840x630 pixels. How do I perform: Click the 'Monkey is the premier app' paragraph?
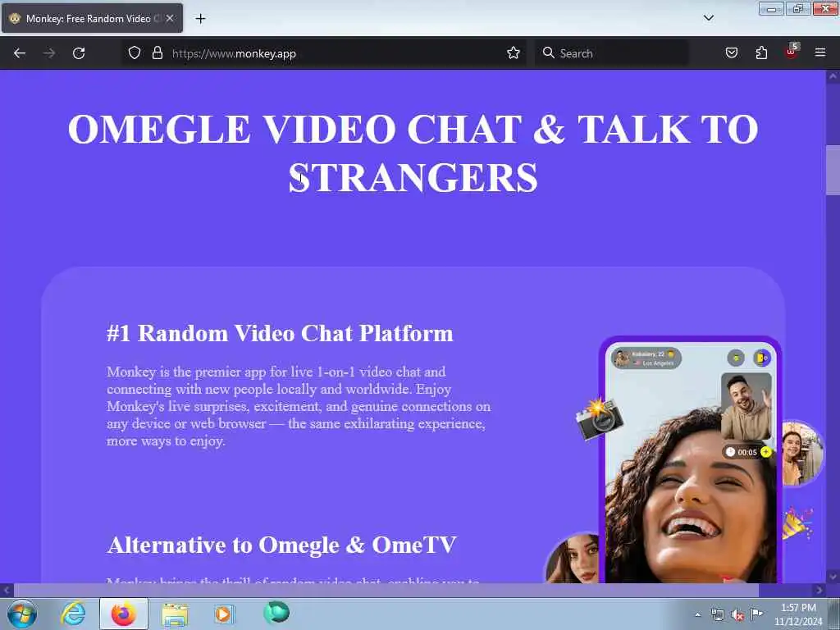point(299,406)
